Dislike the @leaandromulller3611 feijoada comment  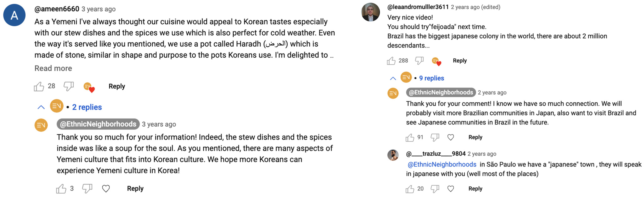(419, 61)
